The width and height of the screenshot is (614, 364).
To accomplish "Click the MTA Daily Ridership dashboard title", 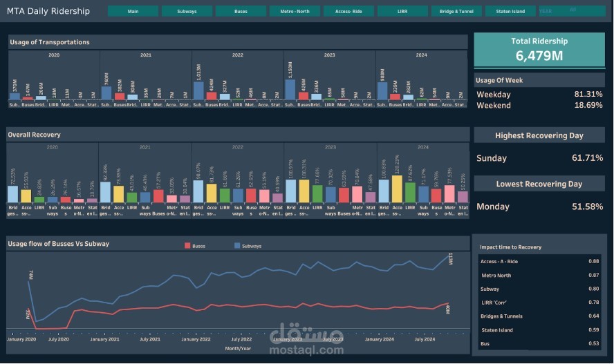I will (x=48, y=11).
